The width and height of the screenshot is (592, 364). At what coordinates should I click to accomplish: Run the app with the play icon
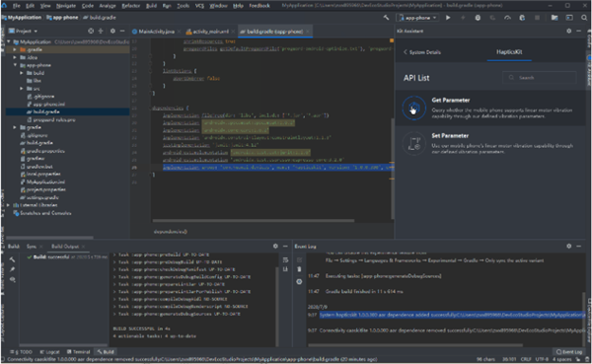448,18
